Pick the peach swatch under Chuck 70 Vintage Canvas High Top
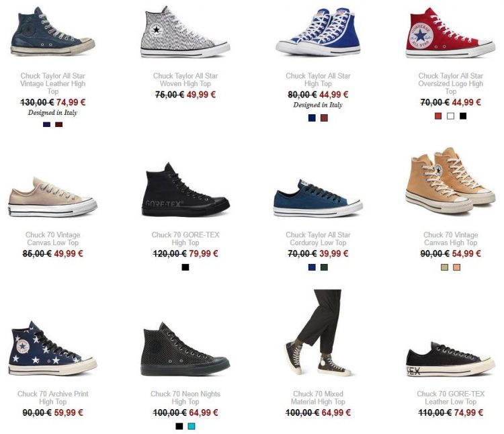 coord(457,267)
